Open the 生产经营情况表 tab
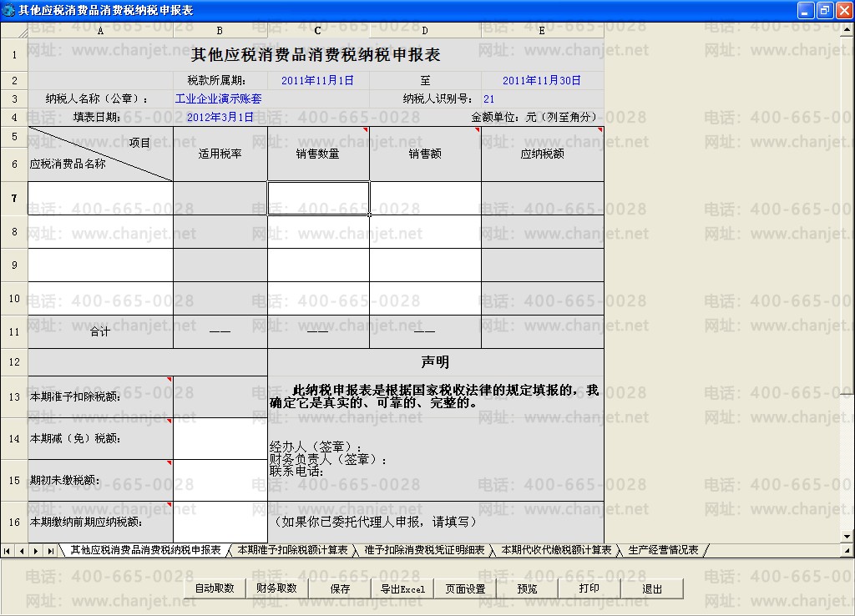 pos(663,550)
